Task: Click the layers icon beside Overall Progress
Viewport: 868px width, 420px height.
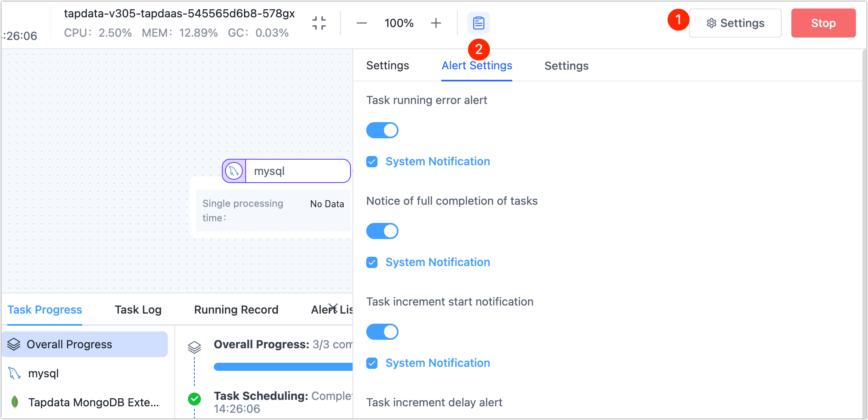Action: [x=14, y=344]
